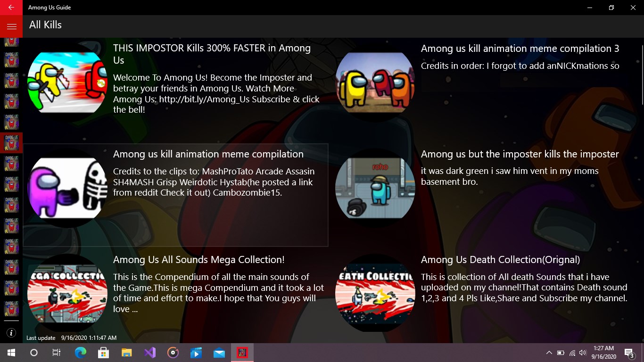Click 'it was dark green i saw him vent' text
This screenshot has height=362, width=644.
[510, 176]
